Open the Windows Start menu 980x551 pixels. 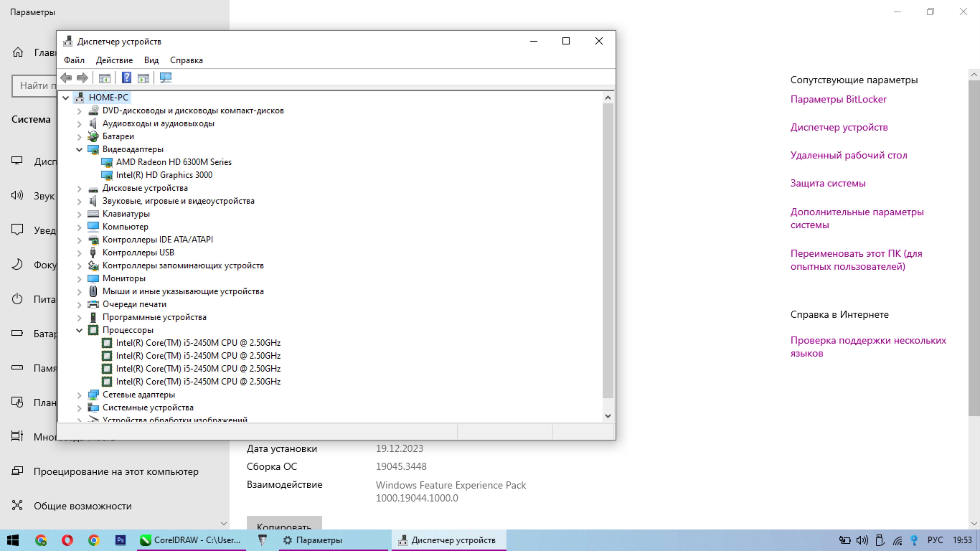pyautogui.click(x=13, y=540)
